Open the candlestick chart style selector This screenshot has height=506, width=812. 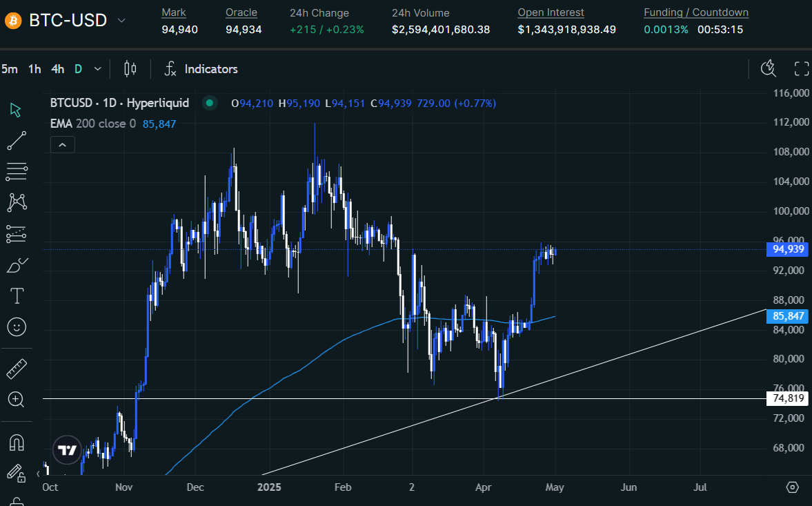130,69
